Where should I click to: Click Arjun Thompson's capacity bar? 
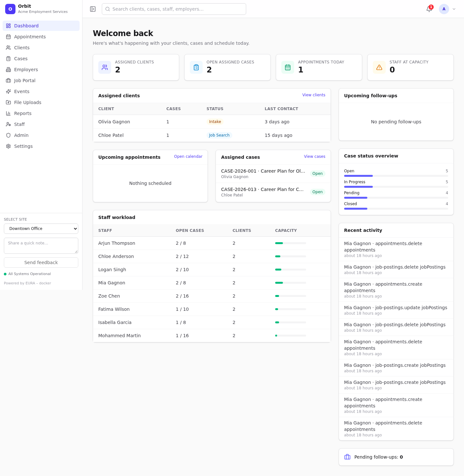point(290,243)
